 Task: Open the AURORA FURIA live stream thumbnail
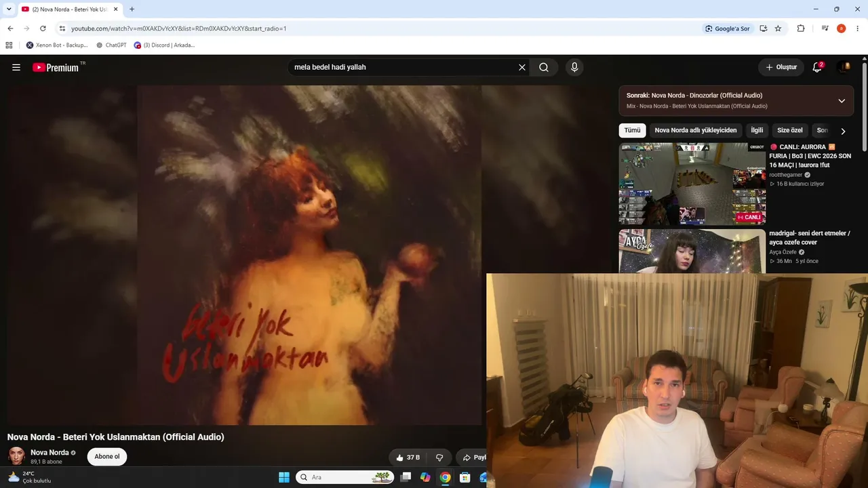coord(692,184)
